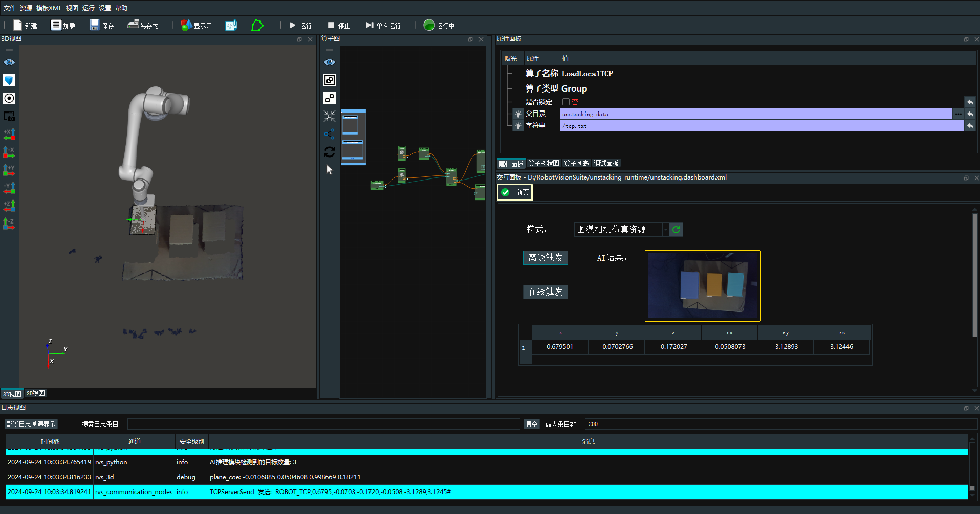The image size is (980, 514).
Task: Toggle the 是否锁定 checkbox
Action: click(565, 102)
